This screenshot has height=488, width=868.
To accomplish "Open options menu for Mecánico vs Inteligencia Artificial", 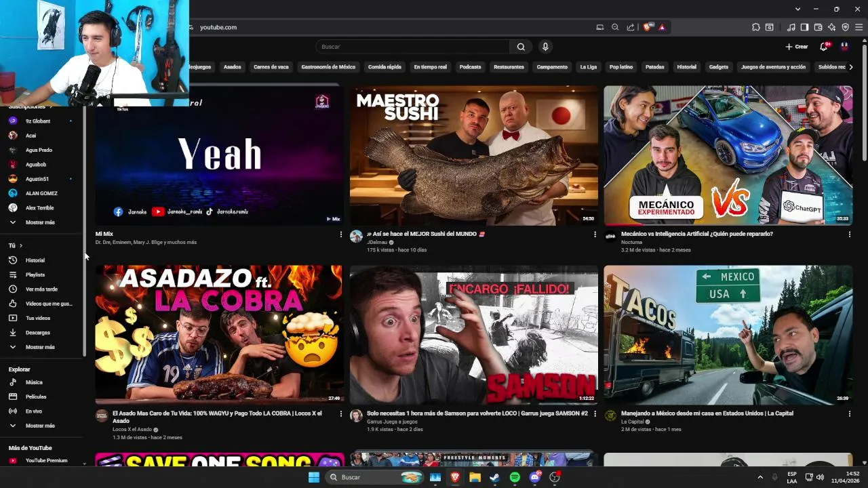I will (x=849, y=235).
